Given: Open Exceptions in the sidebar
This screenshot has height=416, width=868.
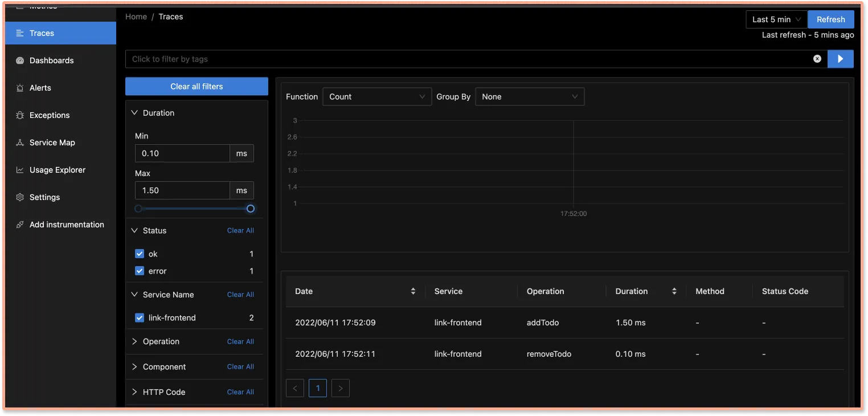Looking at the screenshot, I should coord(60,115).
